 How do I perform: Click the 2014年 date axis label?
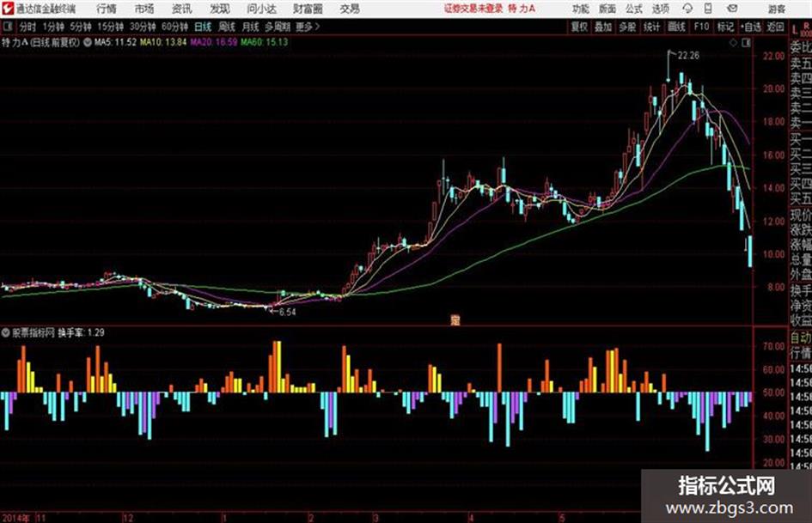[x=16, y=518]
